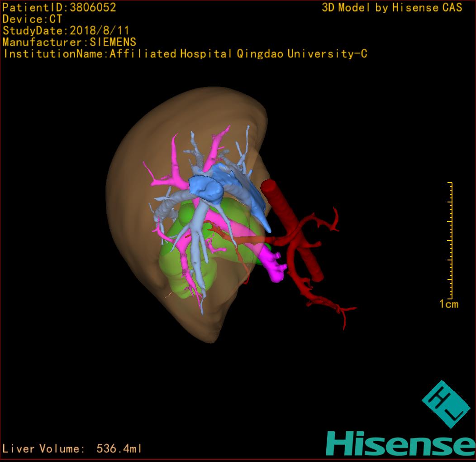476x462 pixels.
Task: Click the teal diamond HL logo icon
Action: (x=446, y=404)
